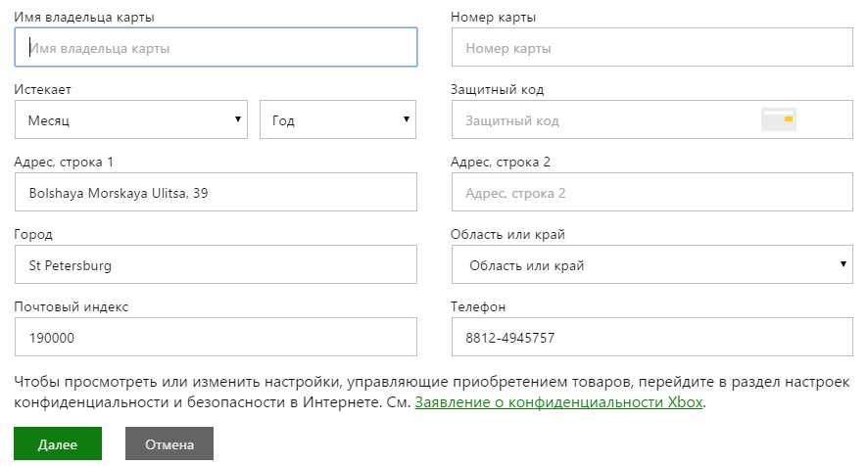This screenshot has width=868, height=466.
Task: Open the Область или край dropdown
Action: click(x=651, y=265)
